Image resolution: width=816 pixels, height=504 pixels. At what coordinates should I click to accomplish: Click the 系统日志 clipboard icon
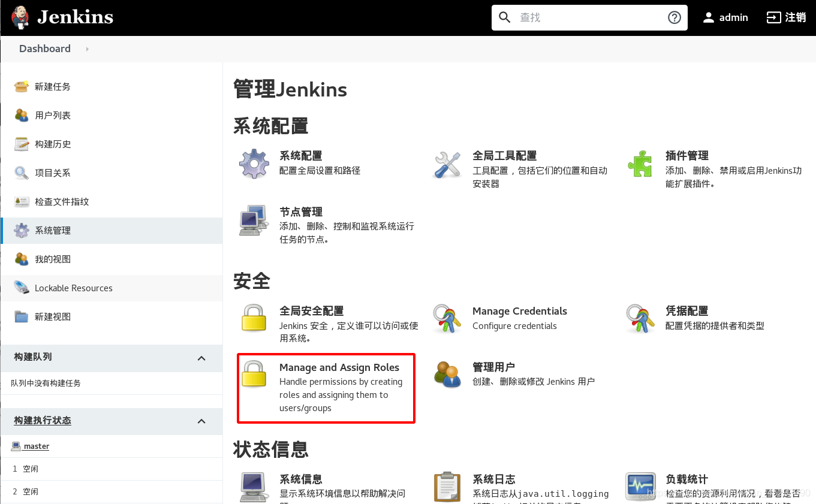coord(447,487)
